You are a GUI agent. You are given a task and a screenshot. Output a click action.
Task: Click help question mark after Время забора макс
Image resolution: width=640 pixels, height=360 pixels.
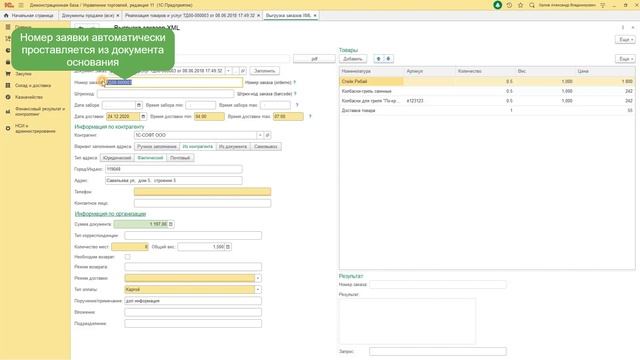click(x=297, y=105)
